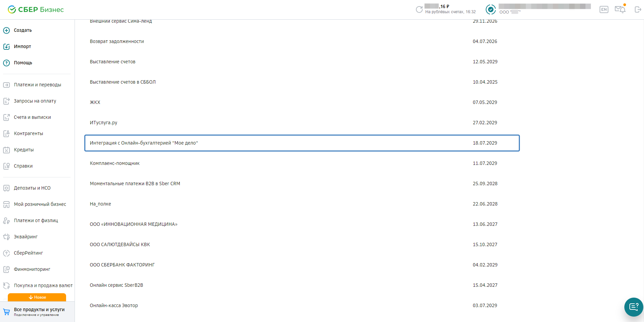Click the shopping cart icon for all products
644x322 pixels.
(x=6, y=312)
